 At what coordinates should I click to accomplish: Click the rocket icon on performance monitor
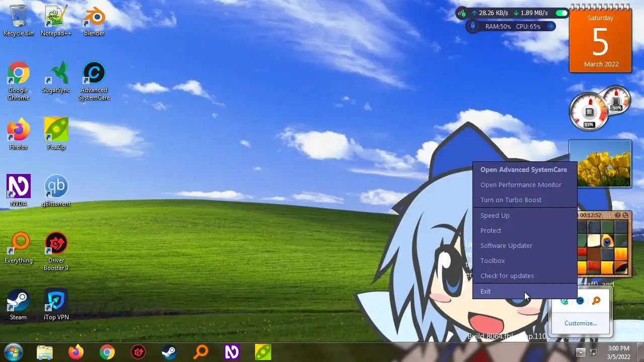[472, 26]
